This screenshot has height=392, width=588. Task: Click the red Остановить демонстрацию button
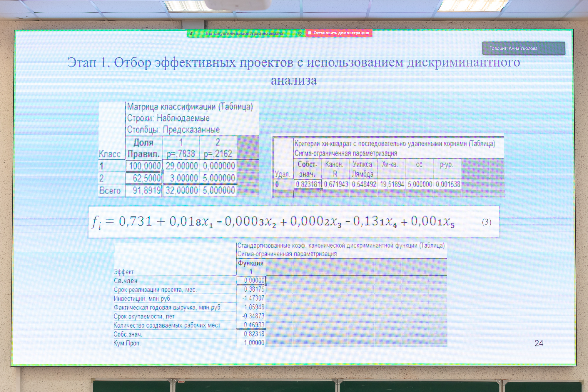click(339, 33)
